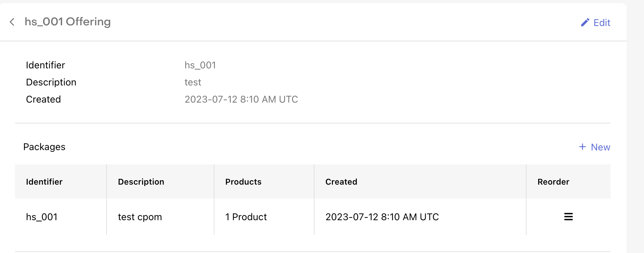The width and height of the screenshot is (644, 253).
Task: Click the Edit pencil in the header bar
Action: (585, 22)
